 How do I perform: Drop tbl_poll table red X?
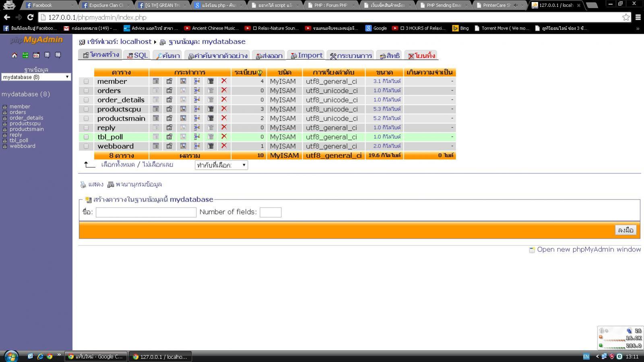coord(224,136)
